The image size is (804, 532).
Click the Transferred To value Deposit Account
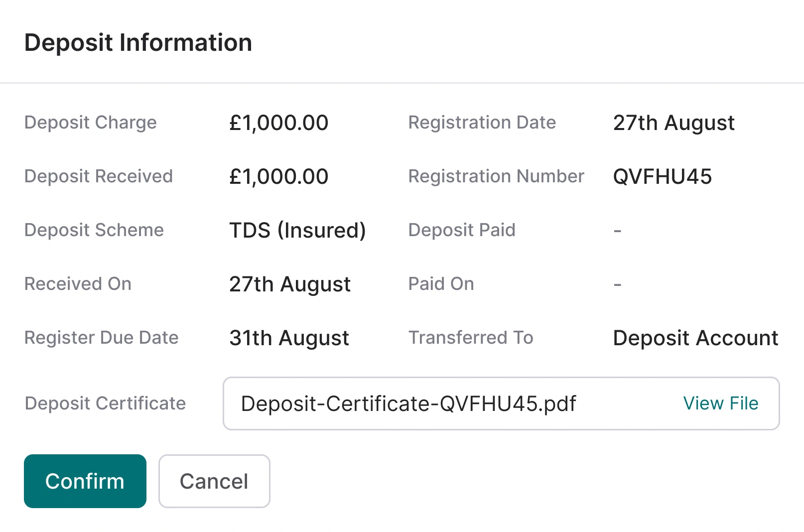(x=695, y=338)
